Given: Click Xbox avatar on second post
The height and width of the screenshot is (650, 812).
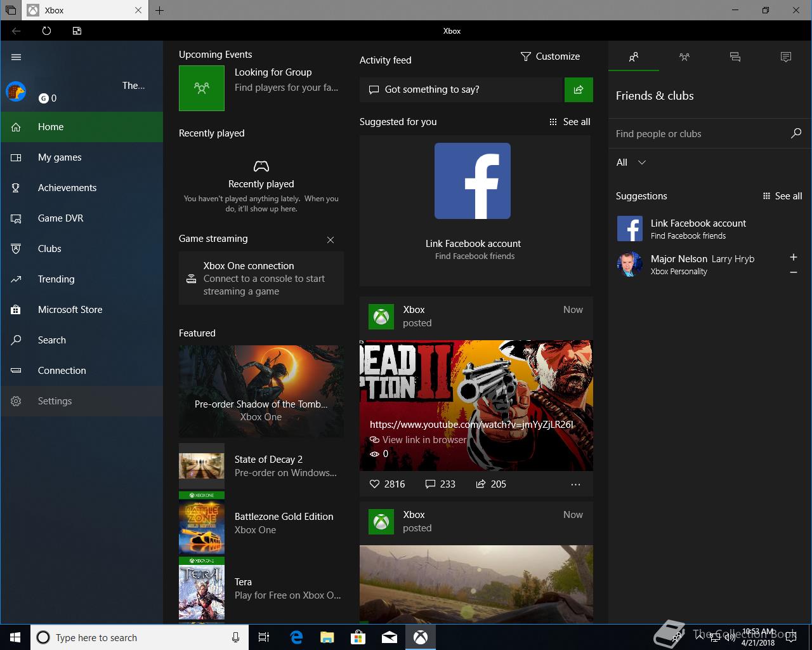Looking at the screenshot, I should coord(381,521).
